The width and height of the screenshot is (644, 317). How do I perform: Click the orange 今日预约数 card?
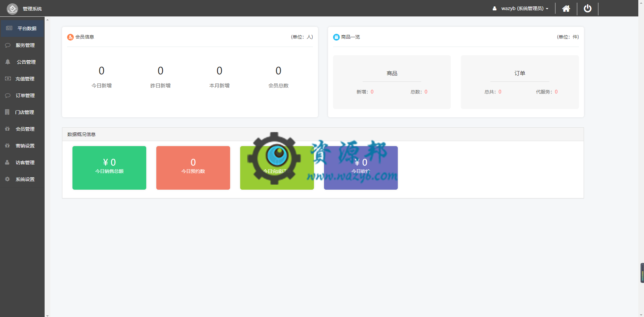tap(193, 168)
